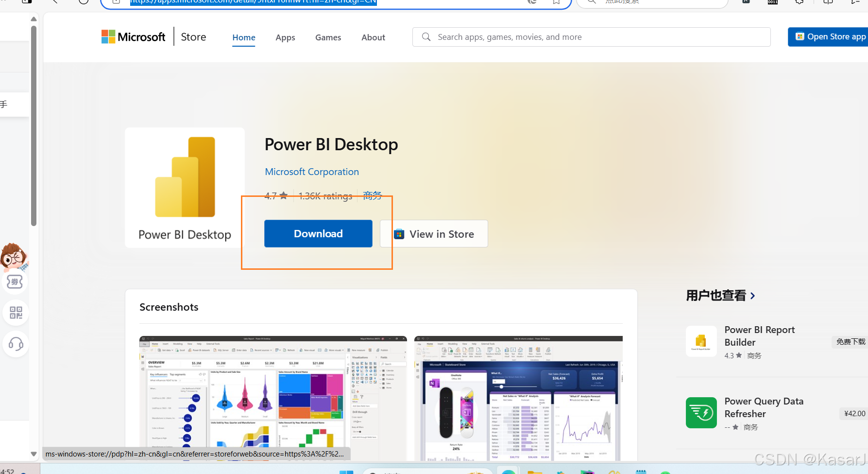
Task: Open Power Query Data Refresher title
Action: (x=764, y=407)
